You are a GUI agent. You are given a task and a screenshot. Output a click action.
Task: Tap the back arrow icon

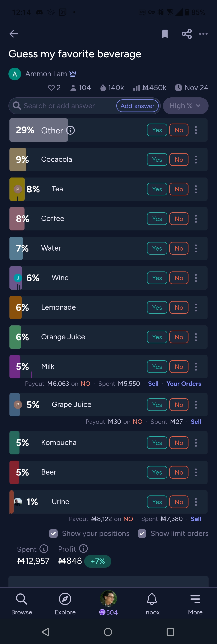click(14, 34)
